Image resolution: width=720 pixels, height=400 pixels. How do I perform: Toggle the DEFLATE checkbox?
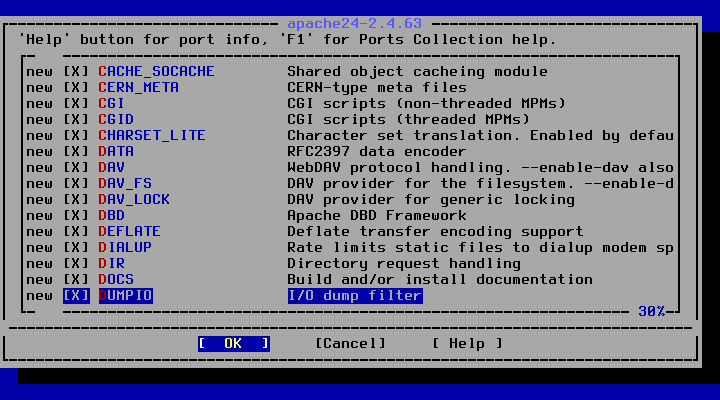click(x=76, y=231)
